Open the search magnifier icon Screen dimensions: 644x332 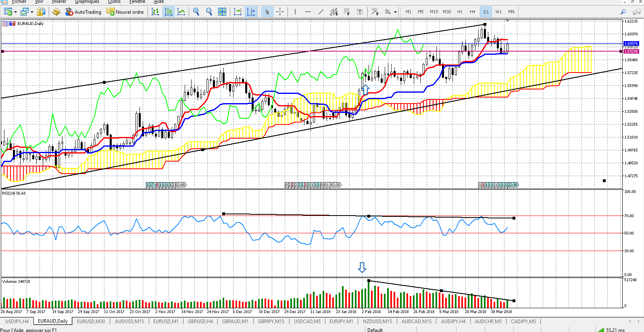coord(623,12)
